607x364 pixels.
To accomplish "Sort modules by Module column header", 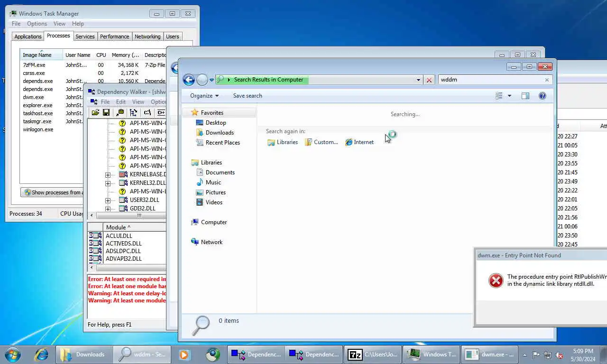I will click(135, 227).
